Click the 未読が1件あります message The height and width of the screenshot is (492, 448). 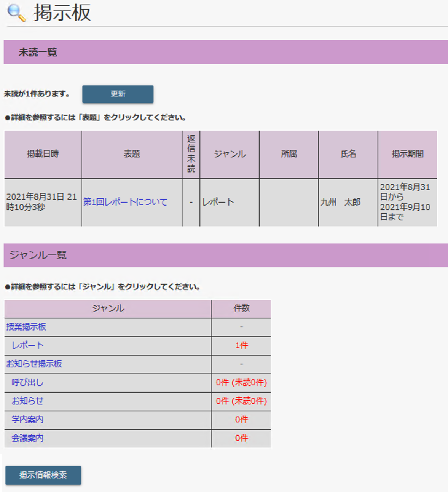point(37,94)
